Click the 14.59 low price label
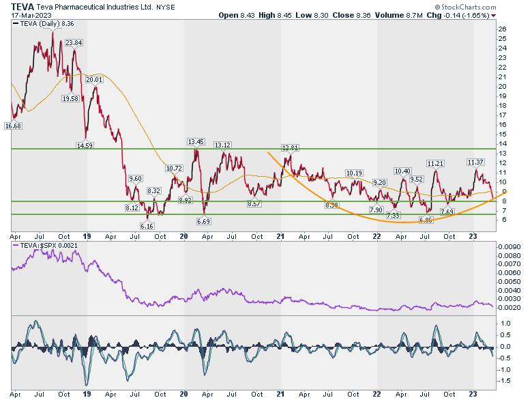Viewport: 532px width, 400px height. tap(85, 145)
